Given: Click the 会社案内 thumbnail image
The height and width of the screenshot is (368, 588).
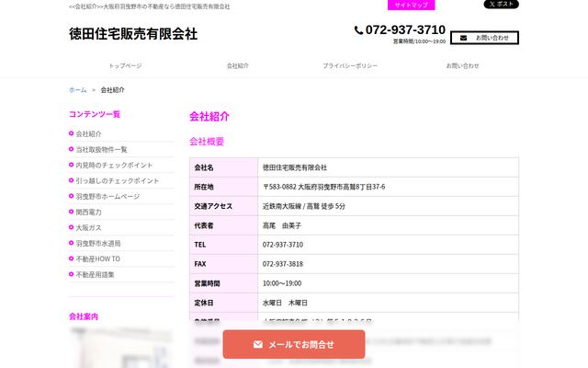Looking at the screenshot, I should (121, 348).
